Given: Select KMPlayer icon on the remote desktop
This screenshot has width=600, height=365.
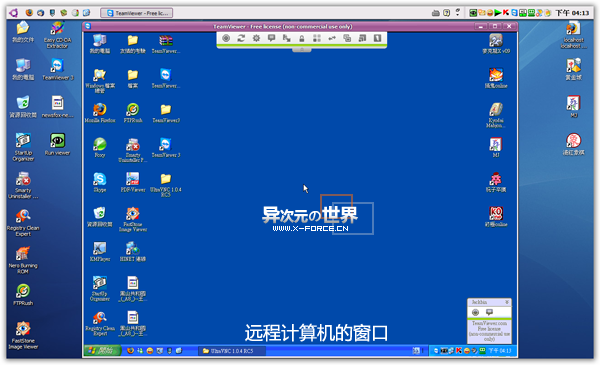Looking at the screenshot, I should click(99, 251).
